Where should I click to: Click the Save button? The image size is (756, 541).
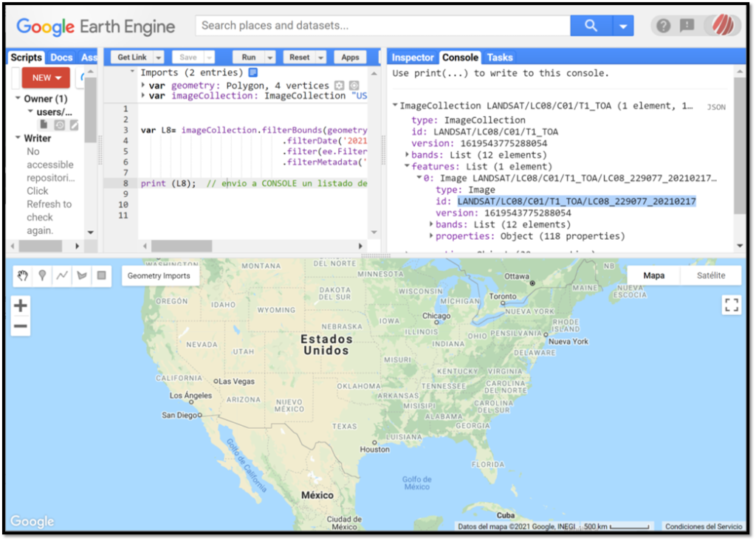point(188,58)
